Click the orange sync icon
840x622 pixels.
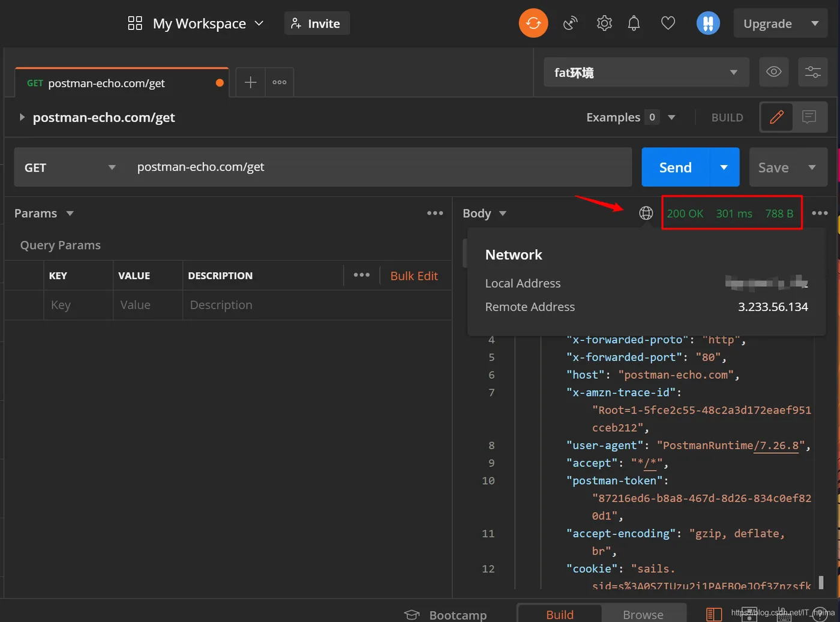pos(533,23)
